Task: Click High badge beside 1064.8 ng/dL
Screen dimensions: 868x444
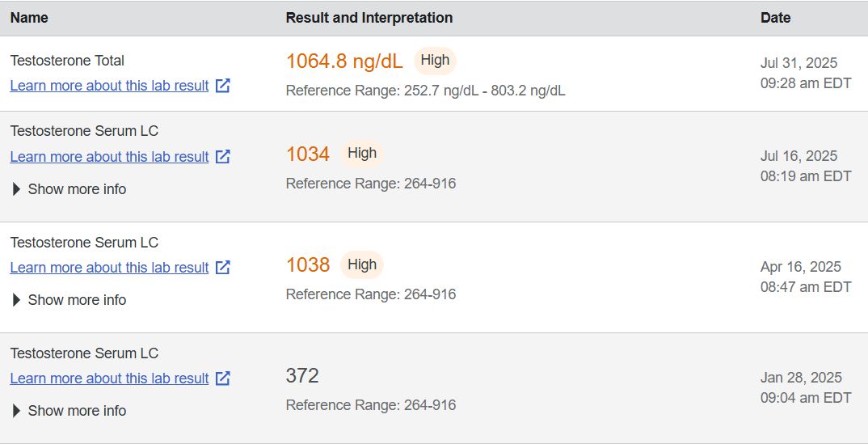Action: 435,61
